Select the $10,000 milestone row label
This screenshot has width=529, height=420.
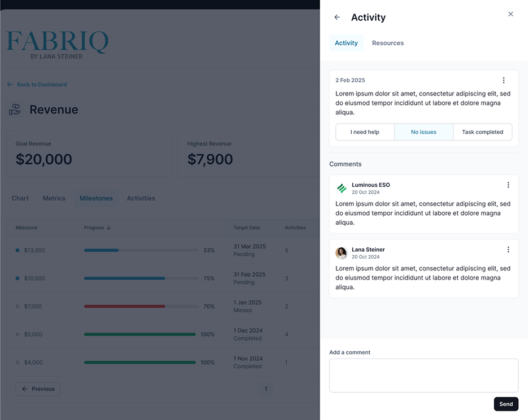(34, 278)
